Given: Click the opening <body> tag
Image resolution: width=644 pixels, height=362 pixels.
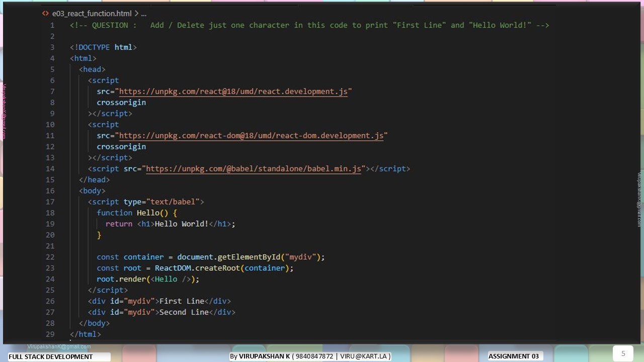Looking at the screenshot, I should coord(92,191).
